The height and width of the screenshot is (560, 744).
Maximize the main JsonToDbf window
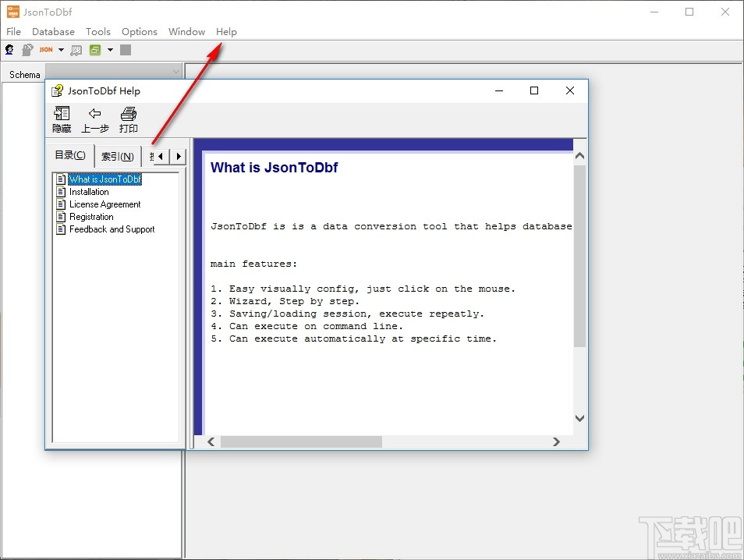(689, 12)
